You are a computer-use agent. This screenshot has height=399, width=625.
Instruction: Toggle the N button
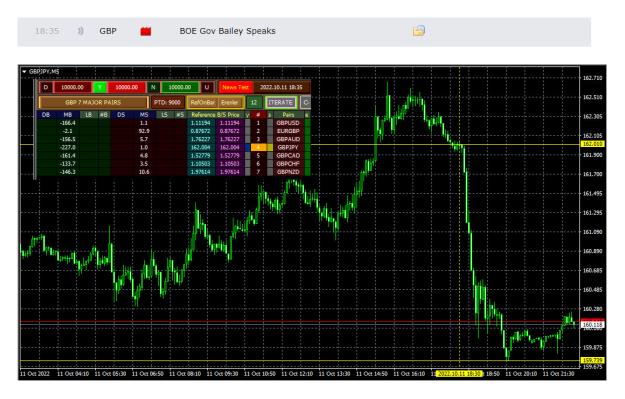pos(153,87)
